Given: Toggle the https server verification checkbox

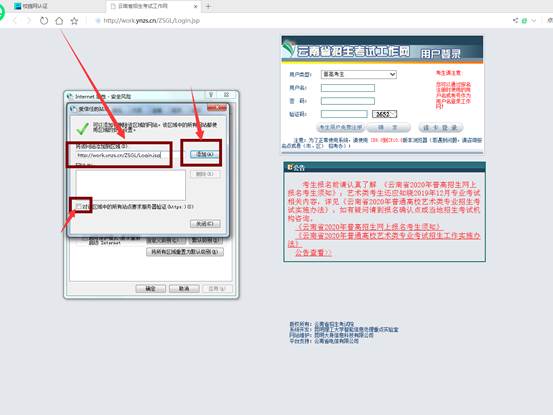Looking at the screenshot, I should [x=78, y=206].
